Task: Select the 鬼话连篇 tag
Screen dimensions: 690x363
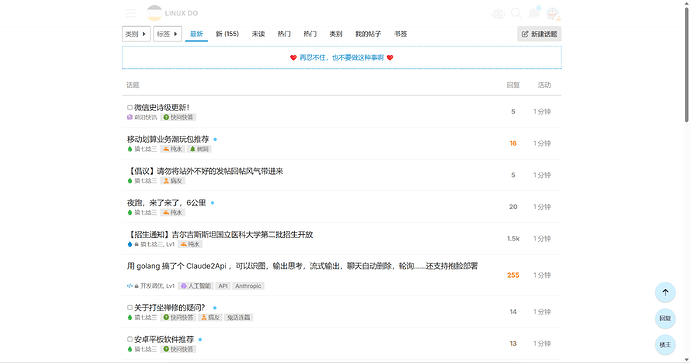Action: (239, 317)
